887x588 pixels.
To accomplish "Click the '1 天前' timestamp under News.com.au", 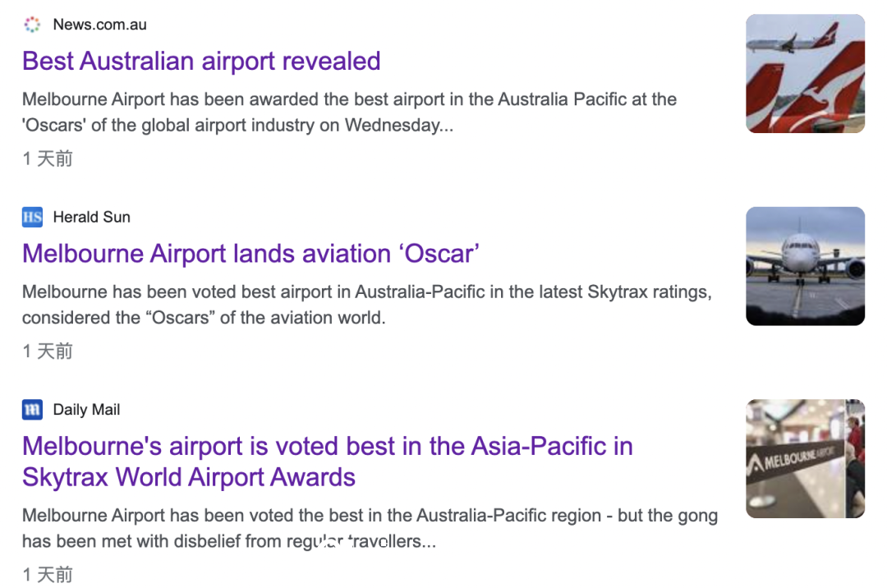I will [x=48, y=158].
